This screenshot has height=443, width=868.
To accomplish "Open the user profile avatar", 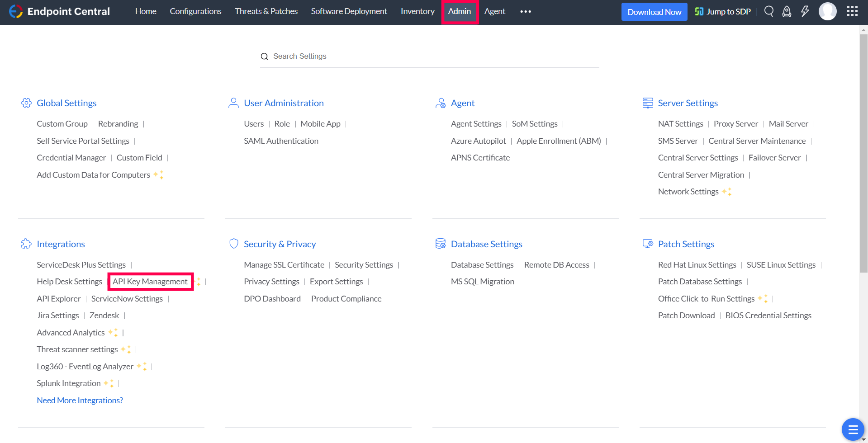I will (x=827, y=11).
